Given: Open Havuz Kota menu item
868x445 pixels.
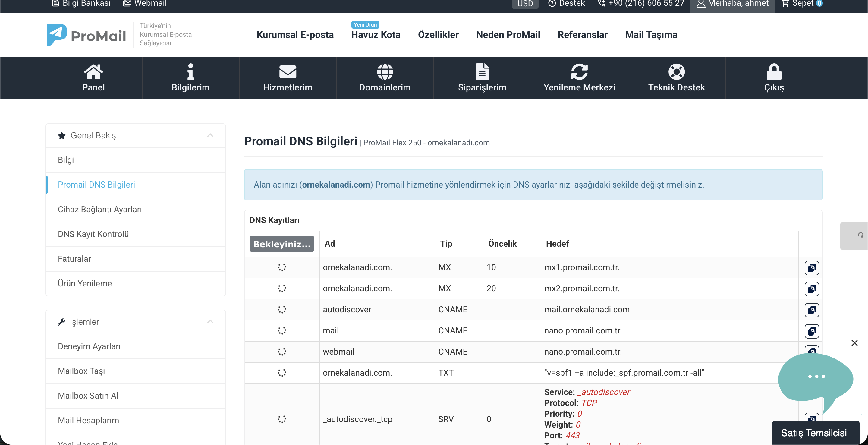Looking at the screenshot, I should (376, 35).
